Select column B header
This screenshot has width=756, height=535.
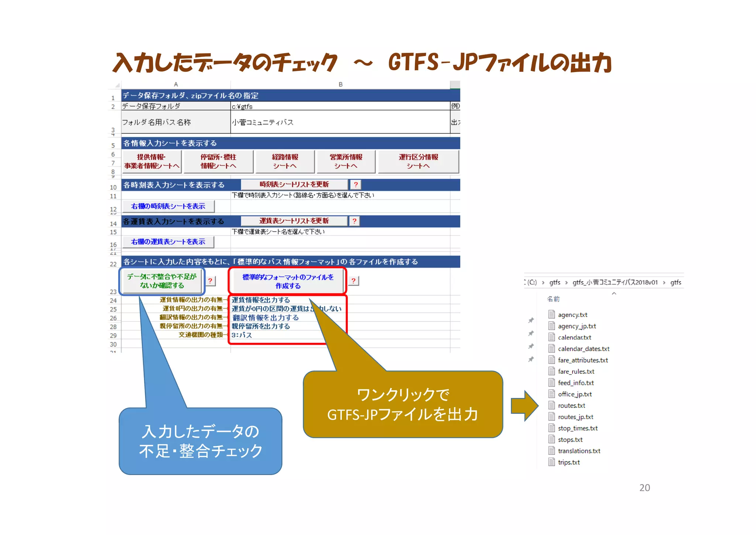coord(340,85)
